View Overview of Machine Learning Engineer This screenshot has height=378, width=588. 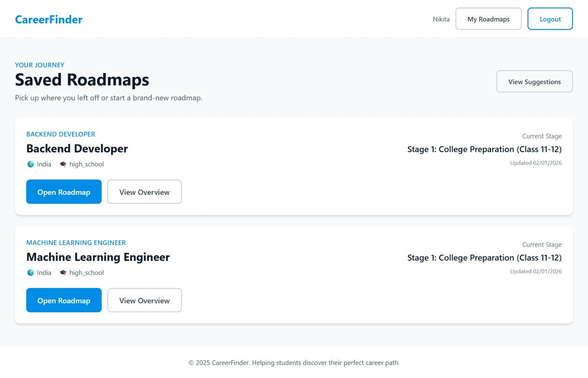[144, 300]
